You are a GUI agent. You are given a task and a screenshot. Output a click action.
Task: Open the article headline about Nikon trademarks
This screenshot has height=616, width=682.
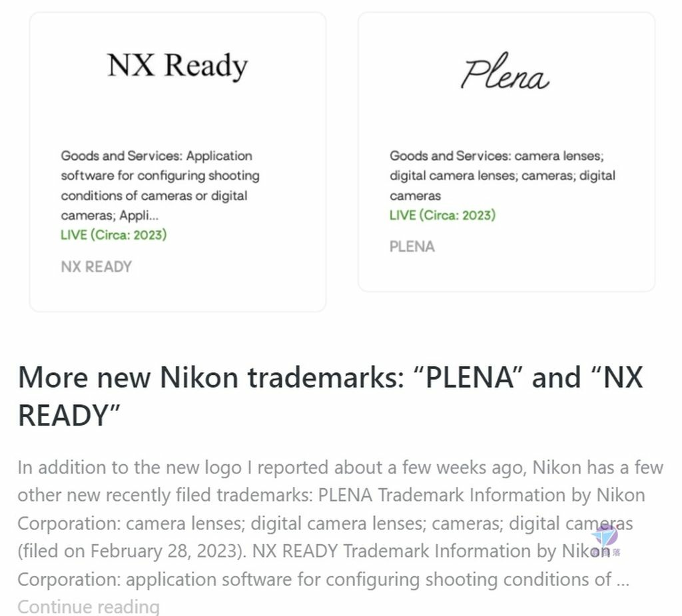tap(330, 396)
